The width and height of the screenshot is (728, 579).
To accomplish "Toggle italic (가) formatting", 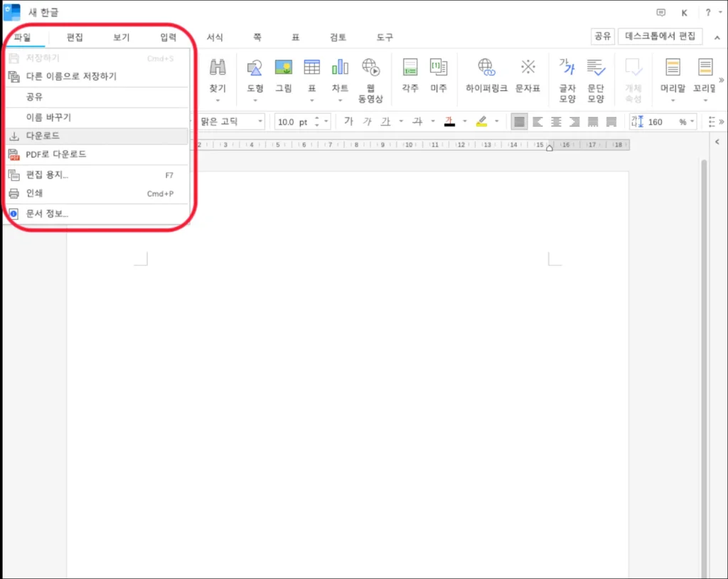I will click(367, 122).
